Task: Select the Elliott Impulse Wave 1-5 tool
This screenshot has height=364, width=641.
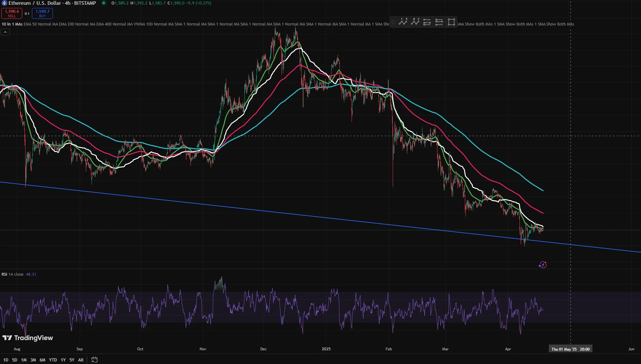Action: click(x=403, y=22)
